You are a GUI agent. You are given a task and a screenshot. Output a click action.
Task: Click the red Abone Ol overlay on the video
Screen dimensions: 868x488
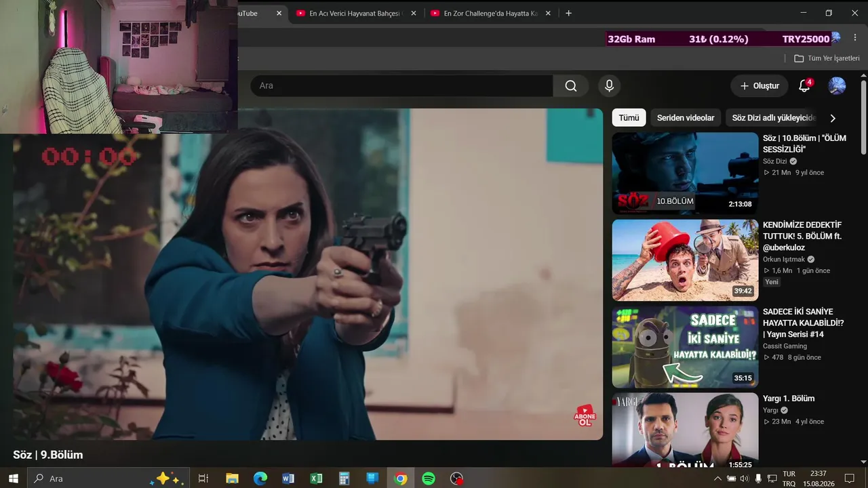coord(585,415)
